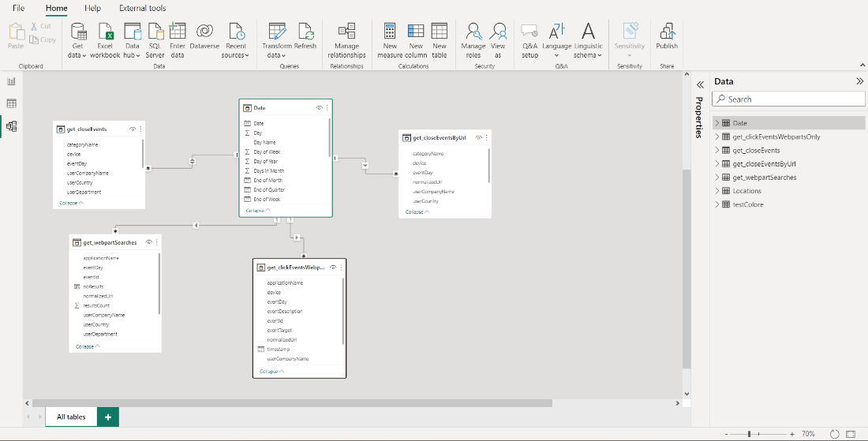Add a new layout tab with plus button
This screenshot has height=441, width=868.
coord(108,417)
